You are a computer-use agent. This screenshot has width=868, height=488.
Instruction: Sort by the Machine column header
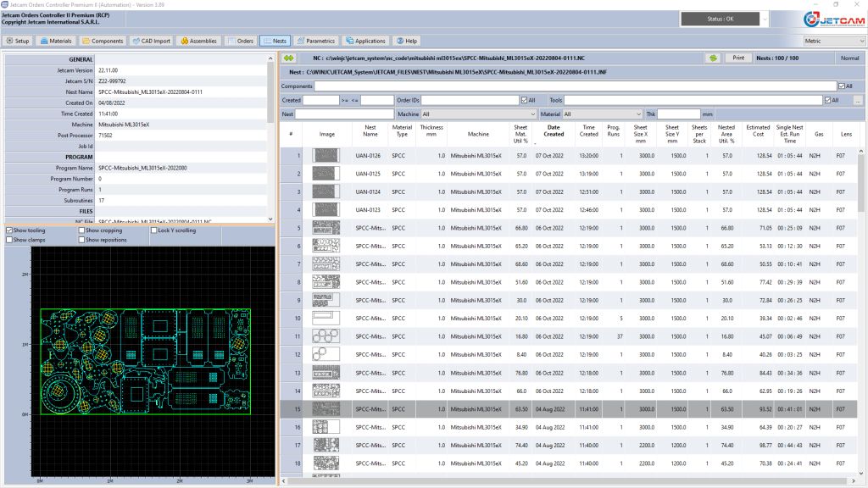(x=478, y=134)
